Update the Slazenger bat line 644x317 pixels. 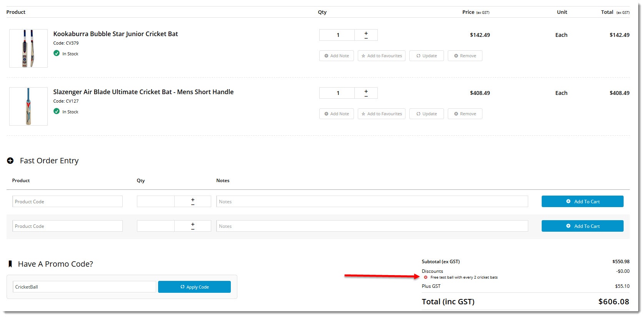pos(427,114)
